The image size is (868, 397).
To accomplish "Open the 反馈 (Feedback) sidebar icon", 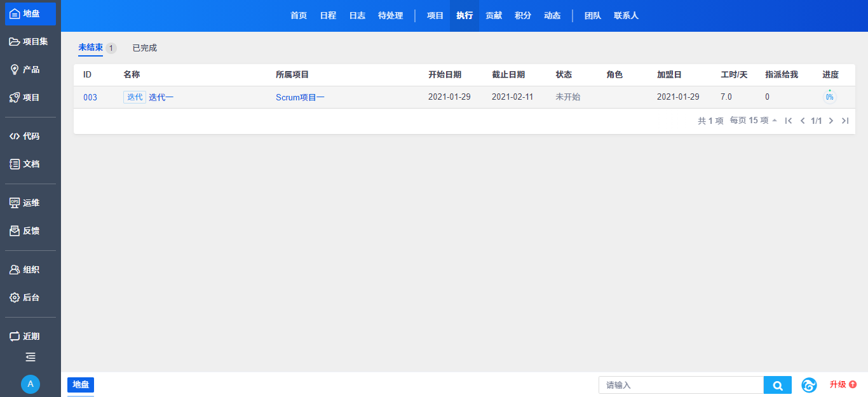I will 15,231.
